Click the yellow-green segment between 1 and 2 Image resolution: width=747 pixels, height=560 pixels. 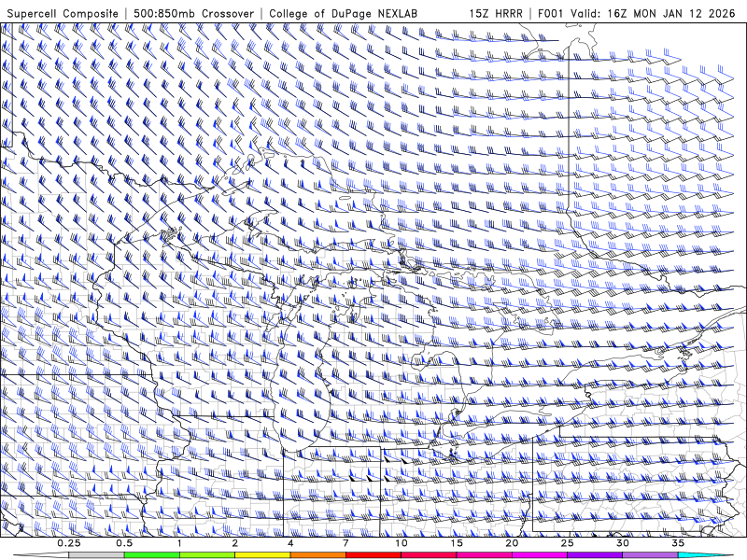tap(207, 555)
